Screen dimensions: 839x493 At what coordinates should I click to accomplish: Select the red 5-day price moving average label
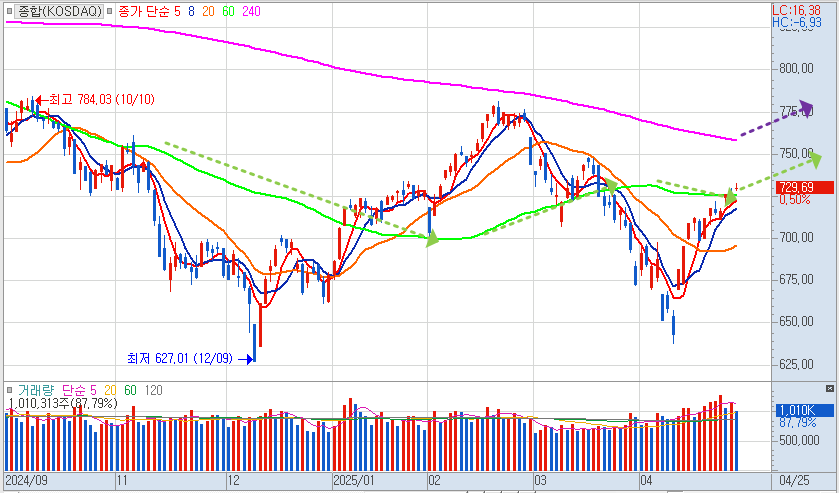click(177, 11)
